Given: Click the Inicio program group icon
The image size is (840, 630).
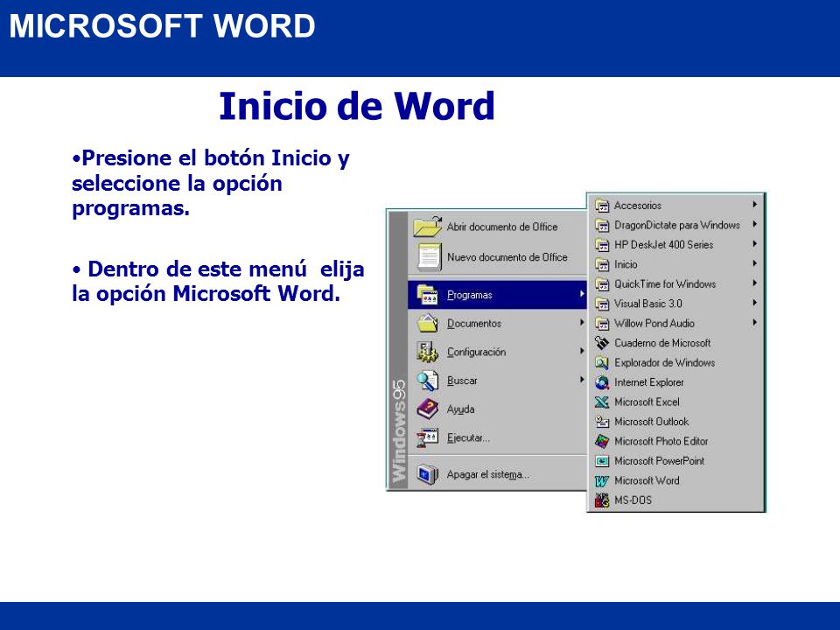Looking at the screenshot, I should (602, 264).
